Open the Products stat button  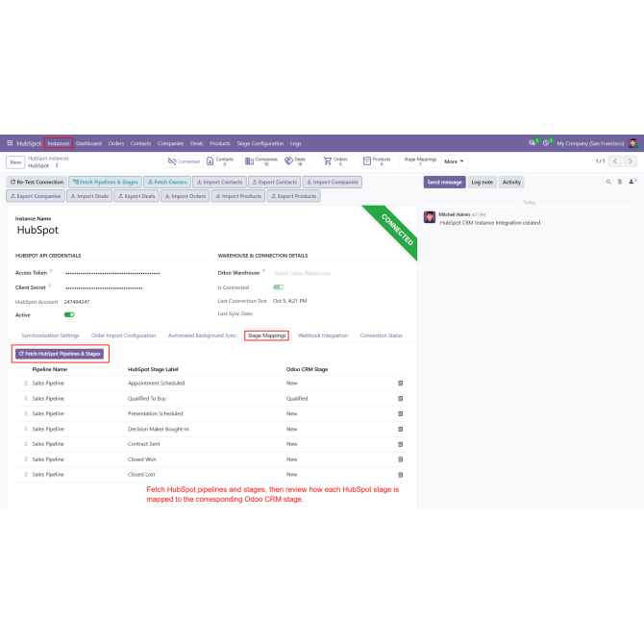(379, 161)
